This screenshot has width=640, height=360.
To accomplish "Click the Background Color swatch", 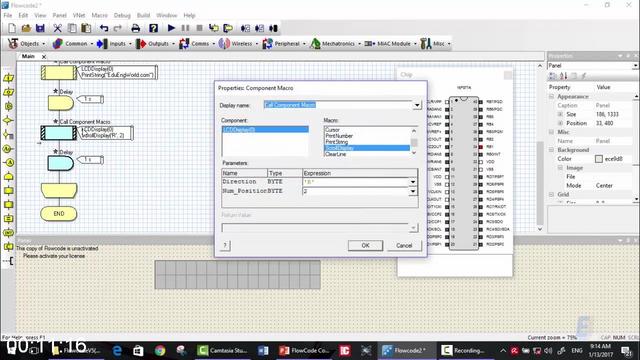I will (x=599, y=159).
